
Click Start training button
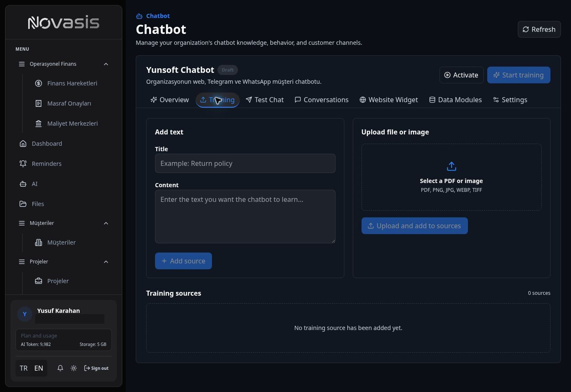pos(519,75)
